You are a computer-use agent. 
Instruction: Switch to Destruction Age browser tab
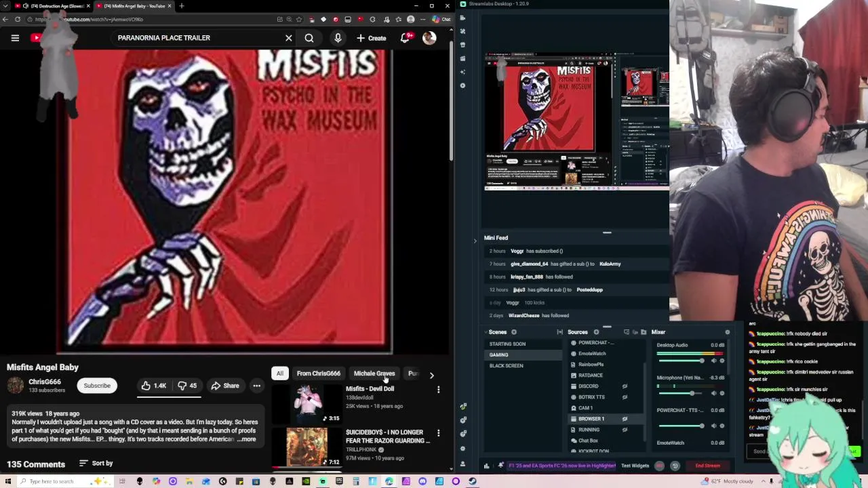[52, 6]
